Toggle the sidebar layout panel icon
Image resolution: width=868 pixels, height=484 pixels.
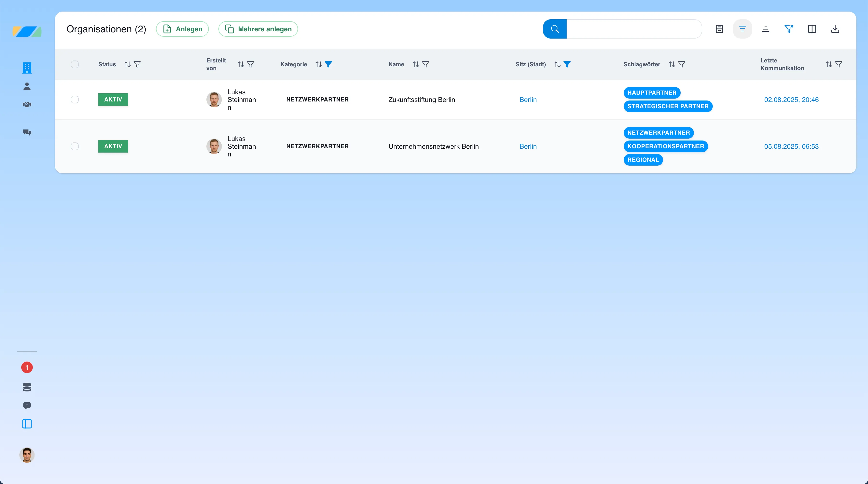27,424
